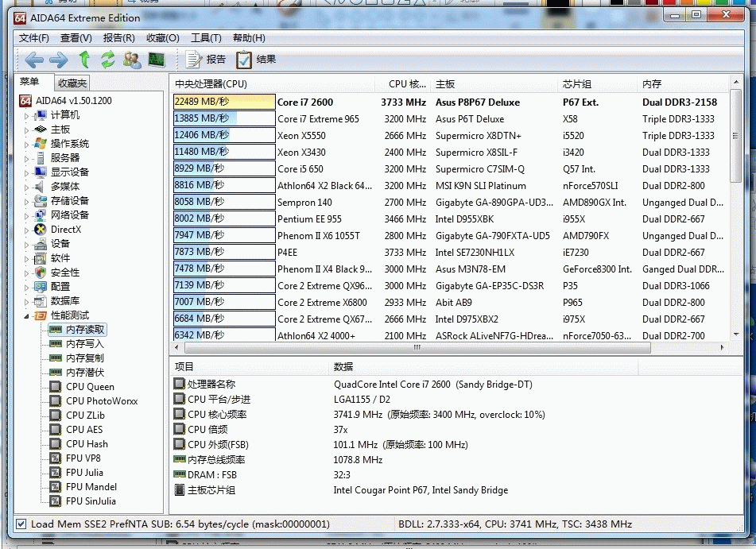Expand the 计算机 tree node
The image size is (756, 549).
[x=26, y=115]
